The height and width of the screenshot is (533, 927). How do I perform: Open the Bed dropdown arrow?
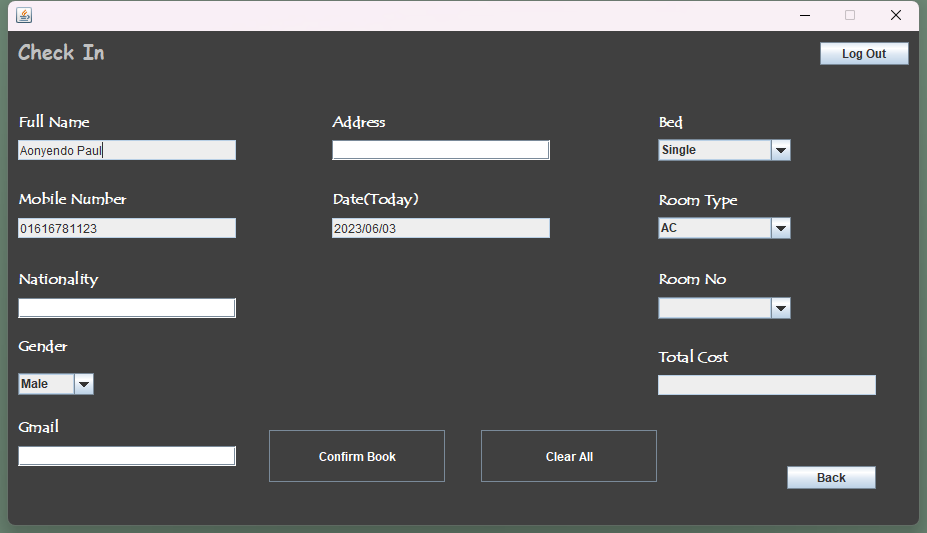[780, 150]
